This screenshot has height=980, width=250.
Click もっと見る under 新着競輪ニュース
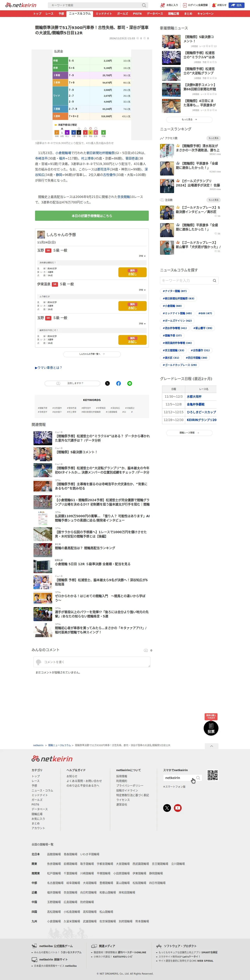(189, 120)
